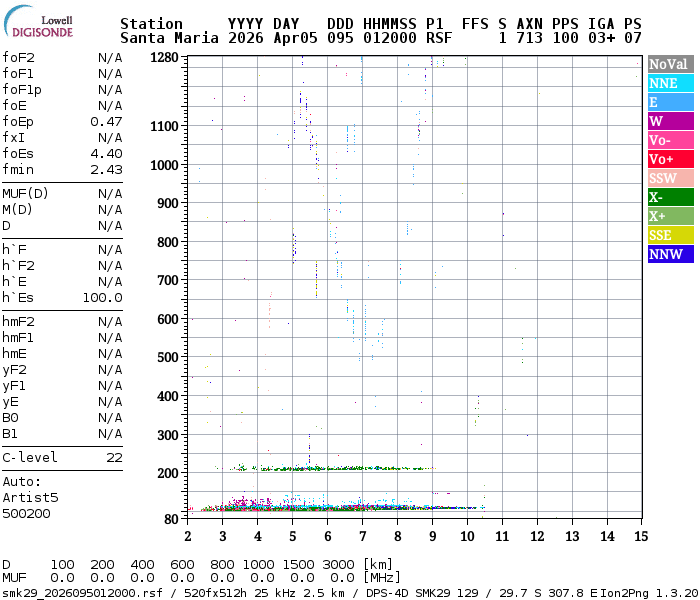Click the 500 km height axis label
This screenshot has width=700, height=600.
pos(167,357)
